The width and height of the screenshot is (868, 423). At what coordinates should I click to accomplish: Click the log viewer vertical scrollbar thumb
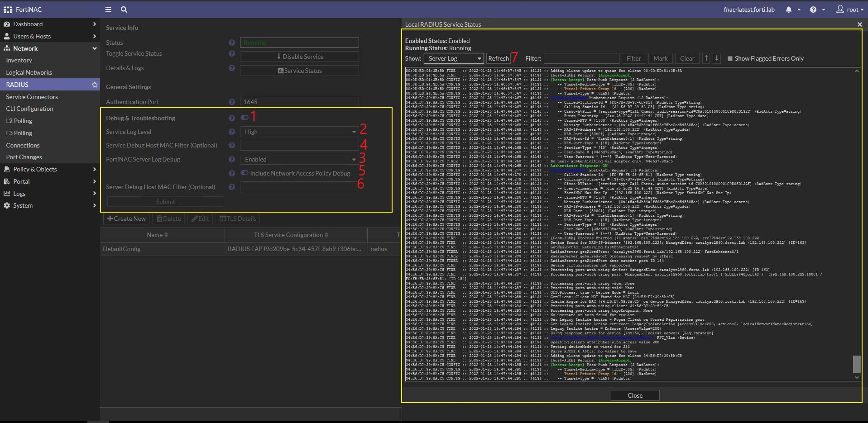click(857, 364)
